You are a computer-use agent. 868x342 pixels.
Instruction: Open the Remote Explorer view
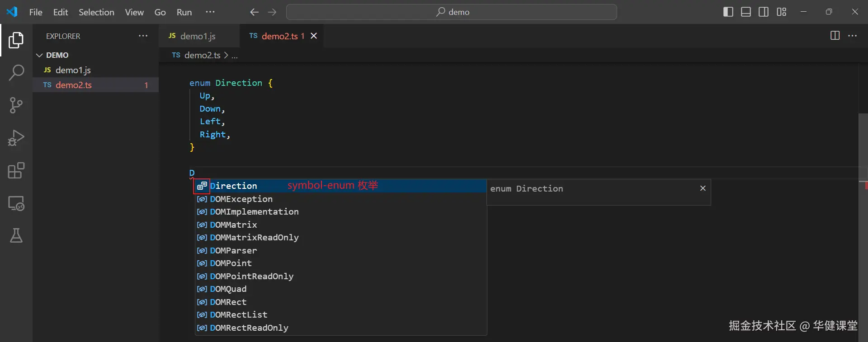[x=16, y=203]
